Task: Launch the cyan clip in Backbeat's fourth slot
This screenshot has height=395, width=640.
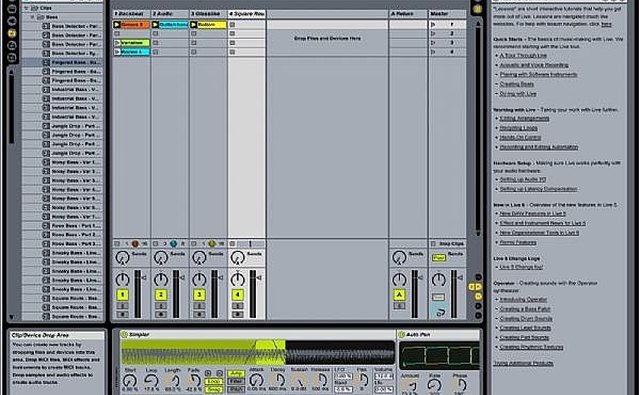Action: [x=117, y=52]
